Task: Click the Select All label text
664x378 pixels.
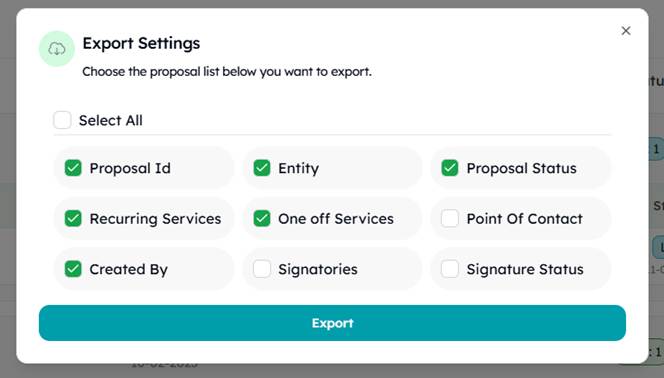Action: (x=111, y=120)
